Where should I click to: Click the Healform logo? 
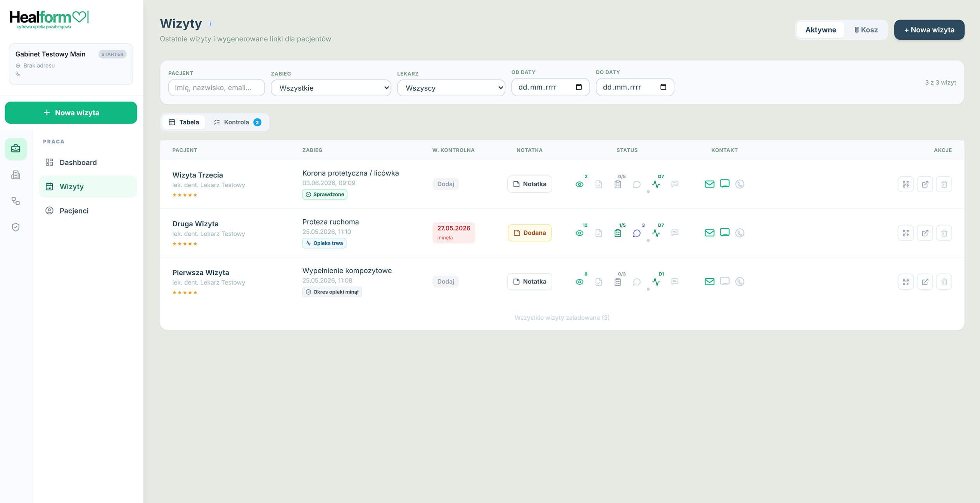(x=49, y=19)
